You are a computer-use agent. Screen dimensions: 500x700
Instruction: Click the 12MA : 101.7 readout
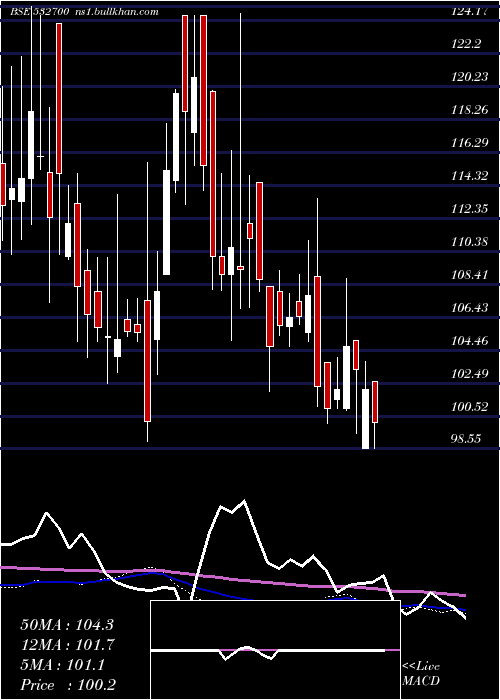67,645
